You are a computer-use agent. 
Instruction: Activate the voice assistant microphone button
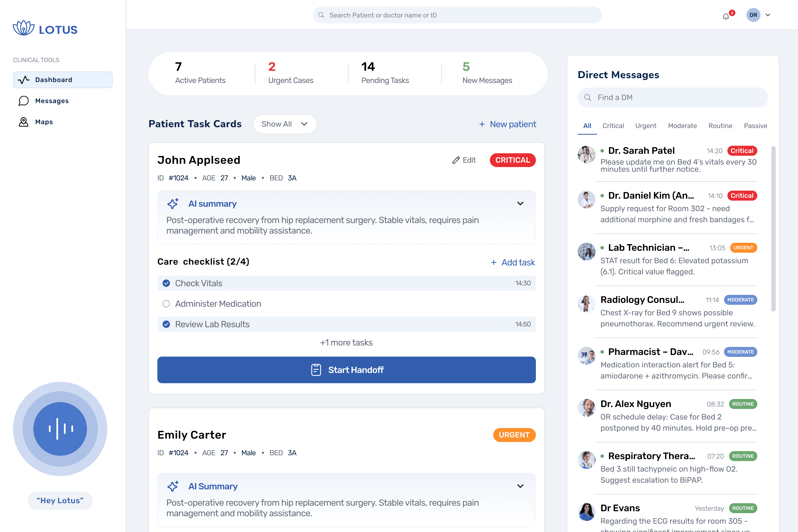pos(60,429)
